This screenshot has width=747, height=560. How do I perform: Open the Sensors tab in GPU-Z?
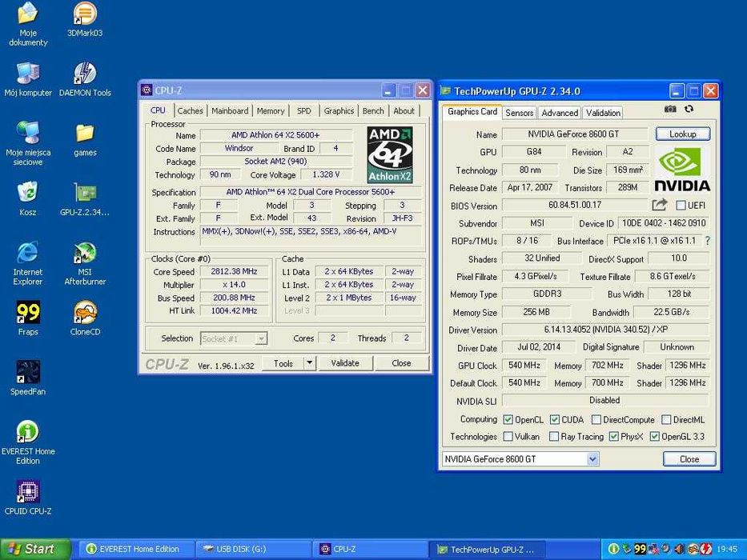point(519,113)
